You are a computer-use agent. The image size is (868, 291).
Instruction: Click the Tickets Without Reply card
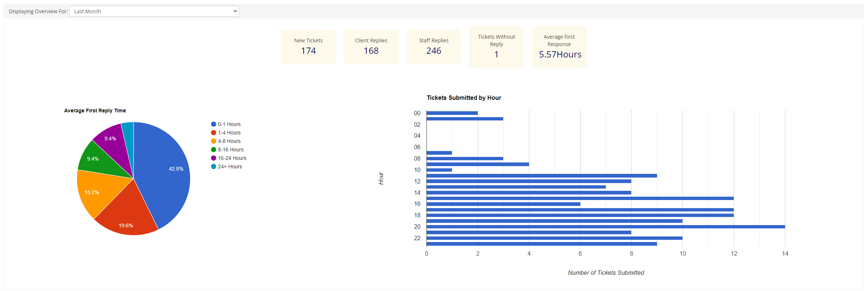coord(496,47)
